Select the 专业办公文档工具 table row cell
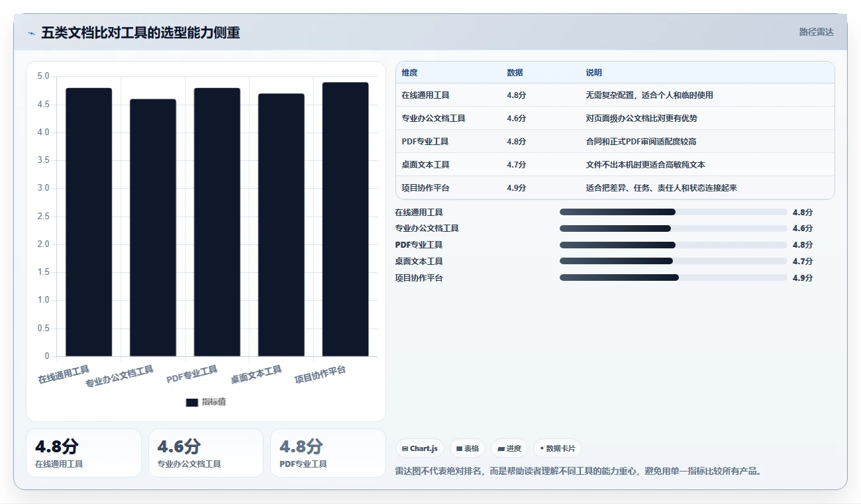861x504 pixels. (434, 119)
